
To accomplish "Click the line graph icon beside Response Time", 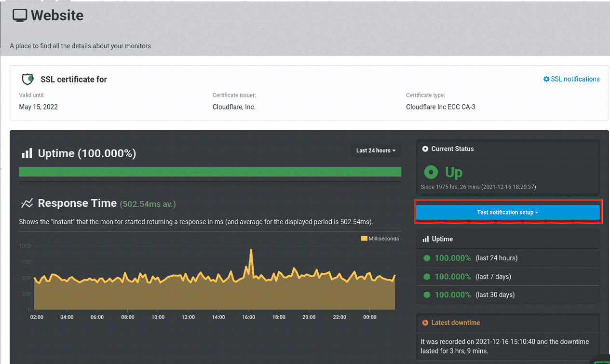I will tap(28, 203).
